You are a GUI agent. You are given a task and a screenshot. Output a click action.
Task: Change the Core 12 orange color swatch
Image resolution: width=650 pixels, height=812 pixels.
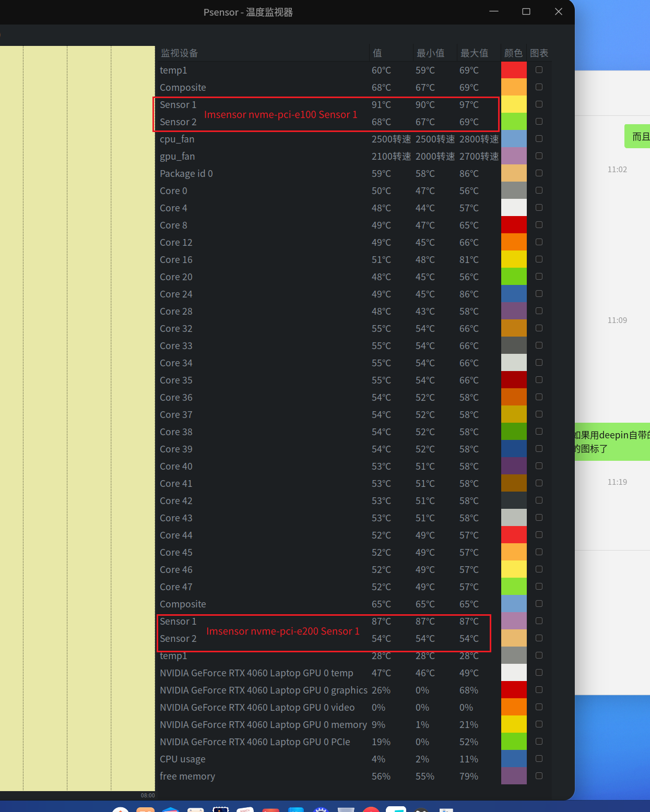(514, 242)
